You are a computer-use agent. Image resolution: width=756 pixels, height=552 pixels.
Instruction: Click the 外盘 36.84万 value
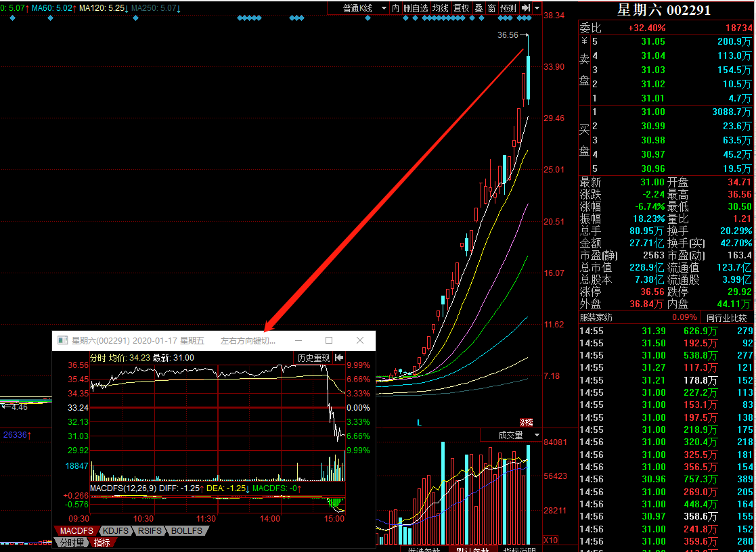(x=646, y=304)
